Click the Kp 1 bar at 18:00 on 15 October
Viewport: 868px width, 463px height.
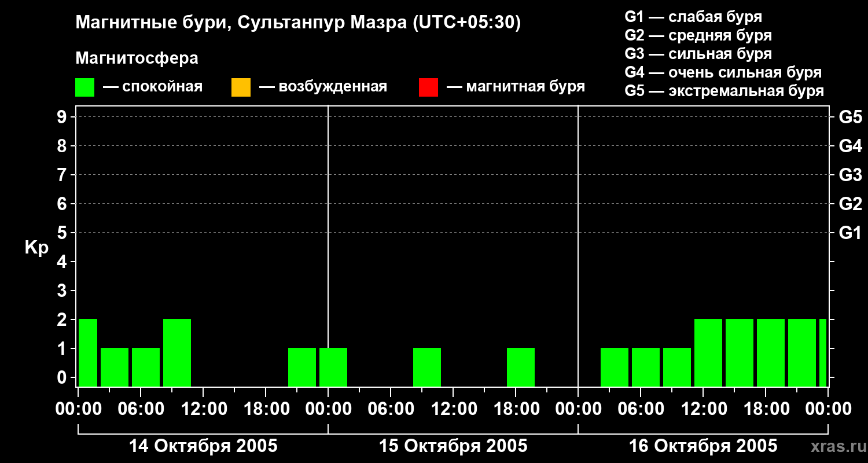(521, 367)
